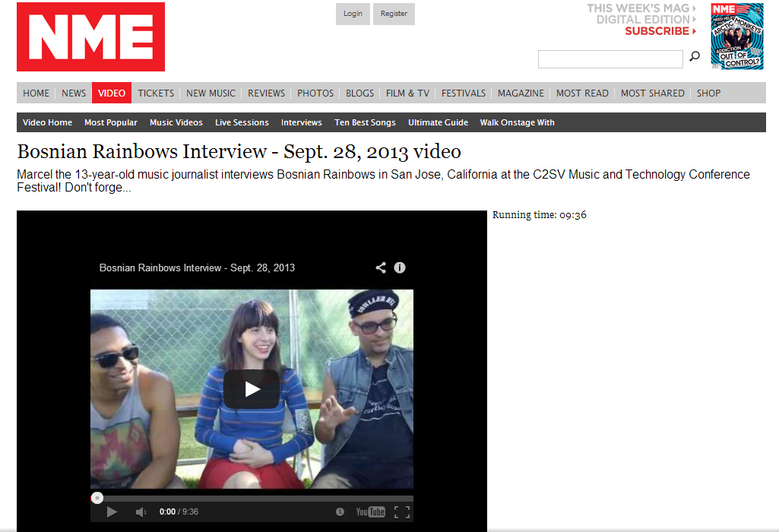Click the share icon on the video title bar
The image size is (779, 532).
click(381, 268)
